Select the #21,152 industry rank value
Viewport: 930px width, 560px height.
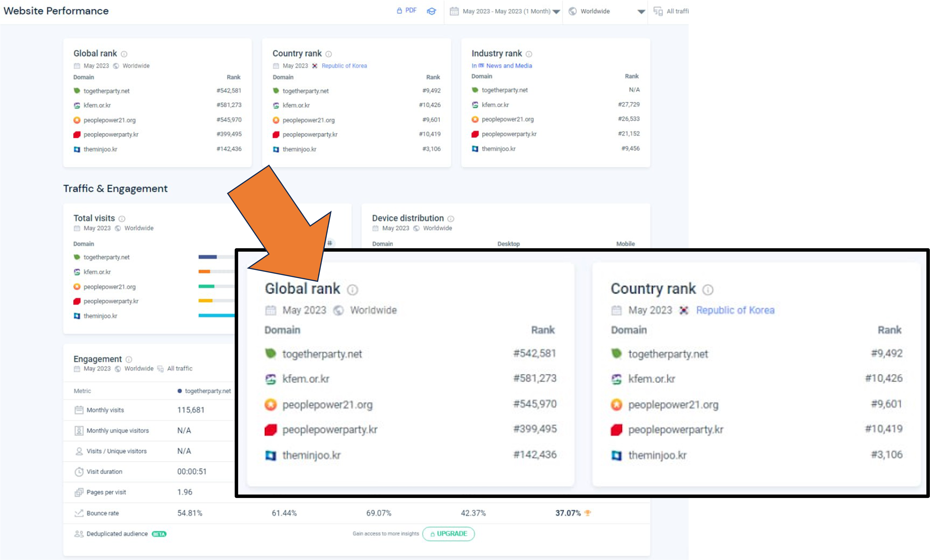pos(629,133)
